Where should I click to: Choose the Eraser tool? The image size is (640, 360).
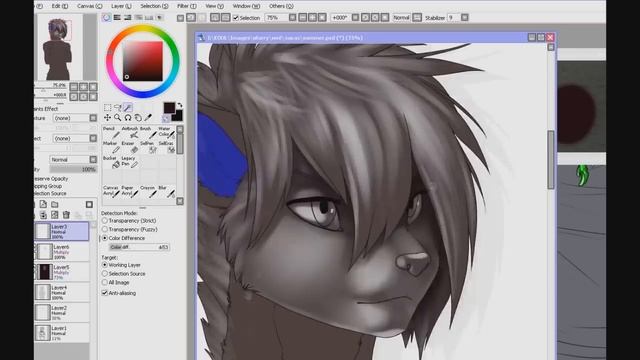130,147
